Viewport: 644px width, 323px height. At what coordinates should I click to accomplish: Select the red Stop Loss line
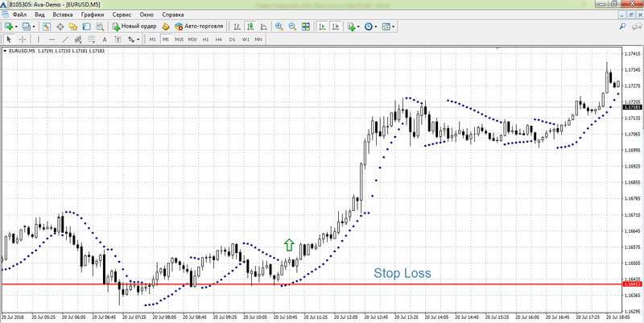[x=312, y=284]
